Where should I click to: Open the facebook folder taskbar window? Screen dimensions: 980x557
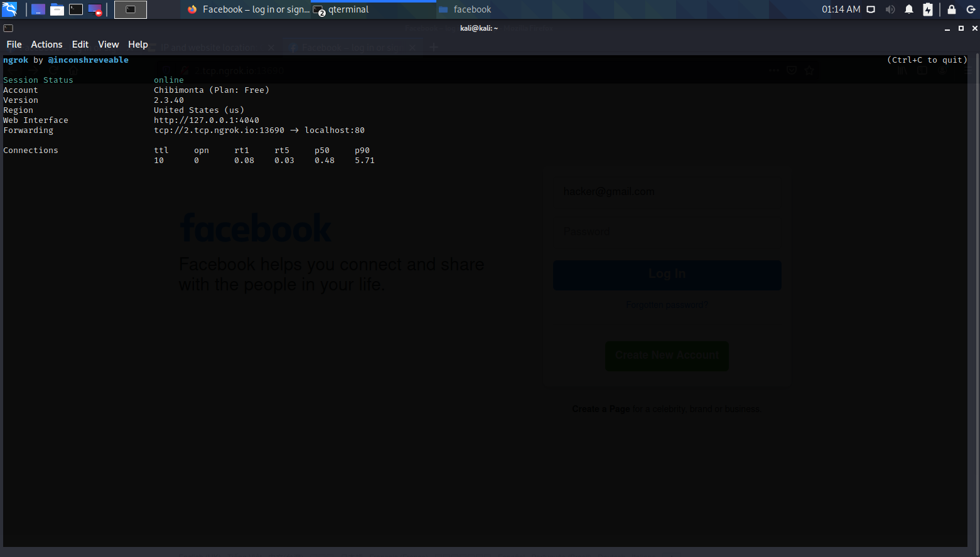(x=499, y=9)
